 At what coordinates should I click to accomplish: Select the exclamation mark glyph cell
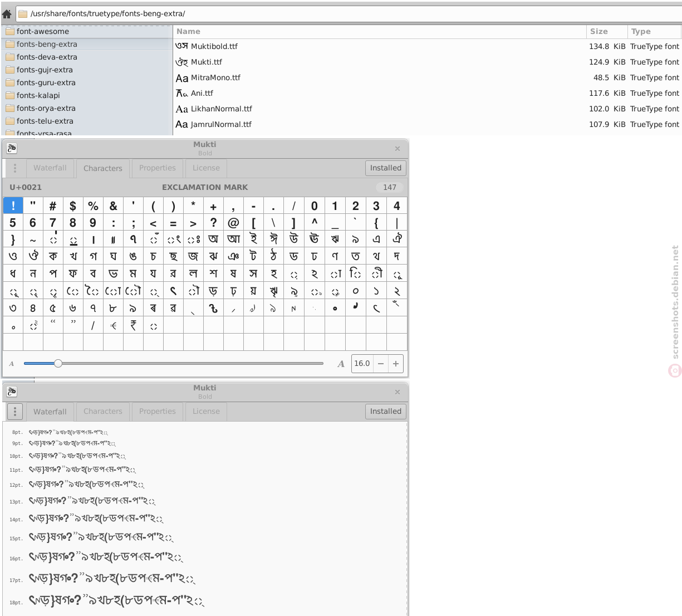(13, 206)
